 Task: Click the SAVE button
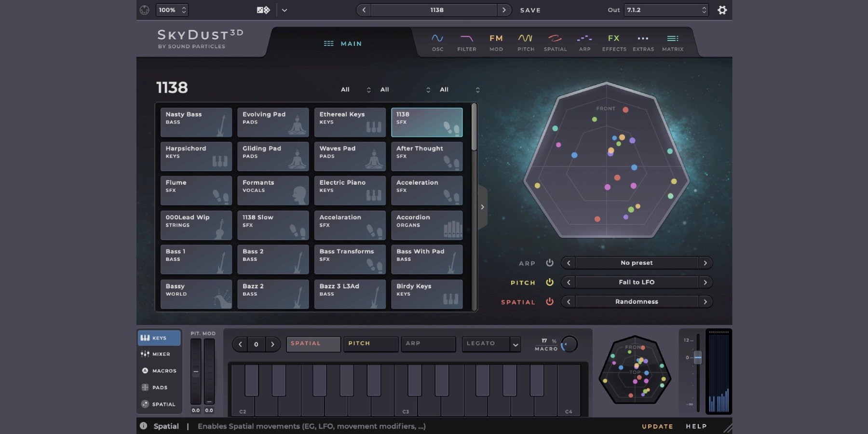pyautogui.click(x=530, y=10)
